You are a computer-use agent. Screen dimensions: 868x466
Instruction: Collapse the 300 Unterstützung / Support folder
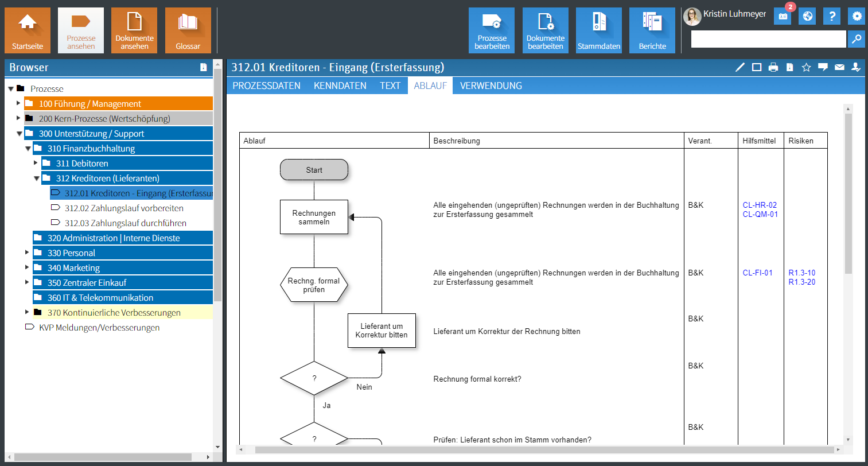[x=20, y=134]
